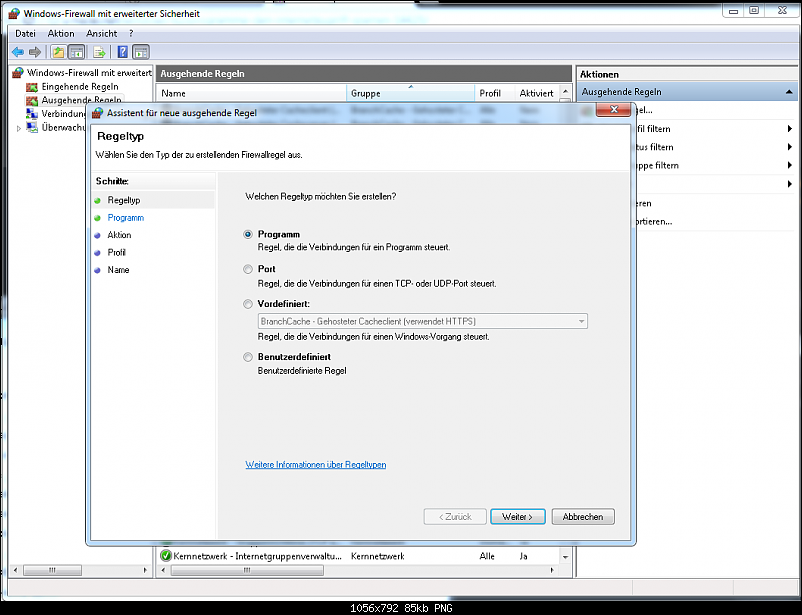Click the Regeltyp step in the wizard steps
Screen dimensions: 802x615
coord(124,200)
